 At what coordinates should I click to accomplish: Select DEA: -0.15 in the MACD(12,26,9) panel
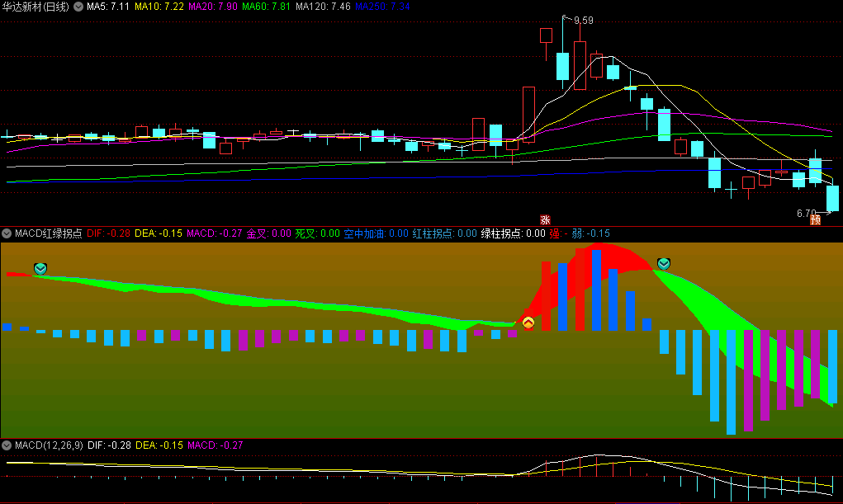159,445
